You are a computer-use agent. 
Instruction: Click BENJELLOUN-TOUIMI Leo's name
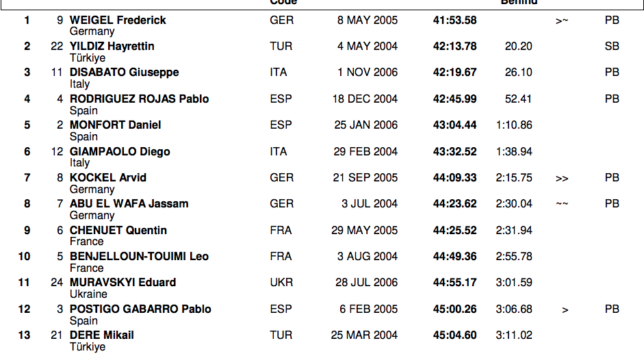(139, 257)
